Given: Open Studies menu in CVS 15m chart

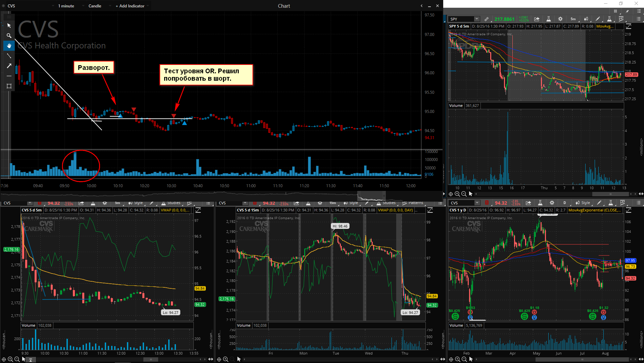Looking at the screenshot, I should tap(386, 203).
